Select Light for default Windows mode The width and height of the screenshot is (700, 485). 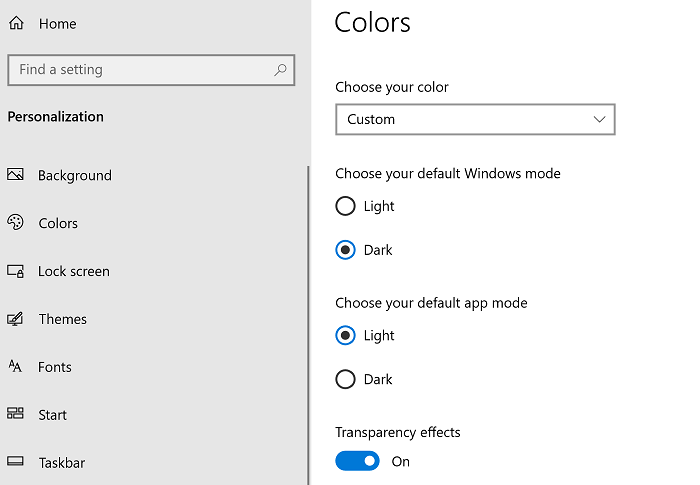click(345, 206)
